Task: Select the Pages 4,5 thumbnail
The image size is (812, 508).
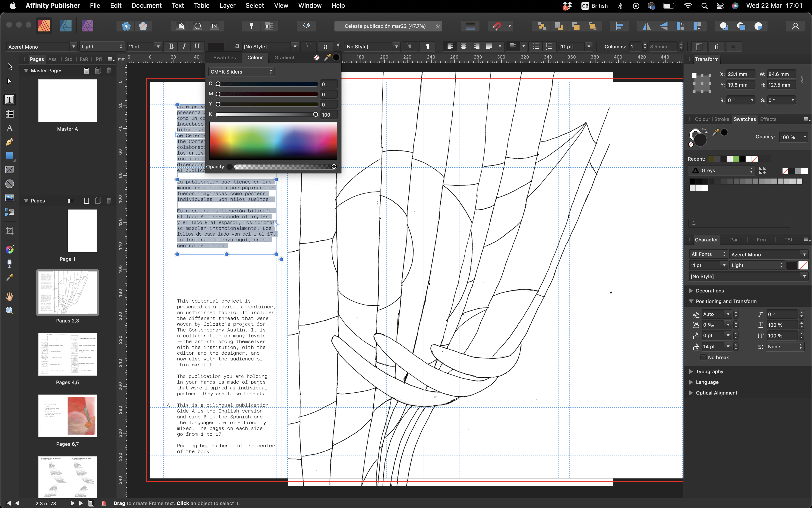Action: click(x=67, y=354)
